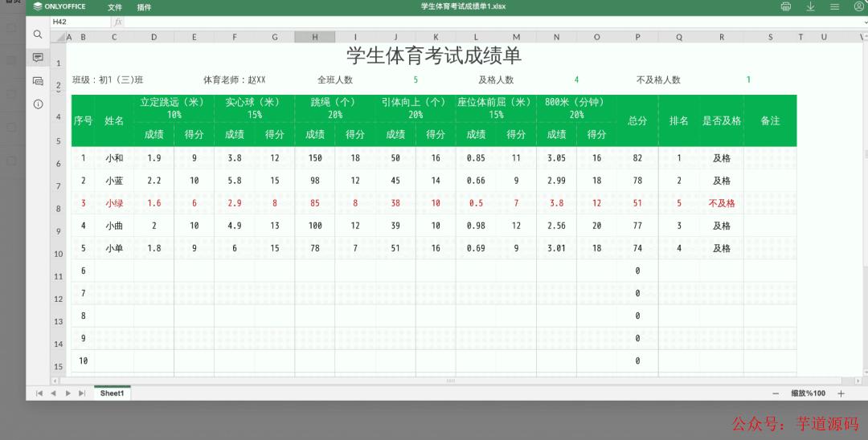Click the 引体向上（个）20% header
This screenshot has width=868, height=440.
point(416,108)
